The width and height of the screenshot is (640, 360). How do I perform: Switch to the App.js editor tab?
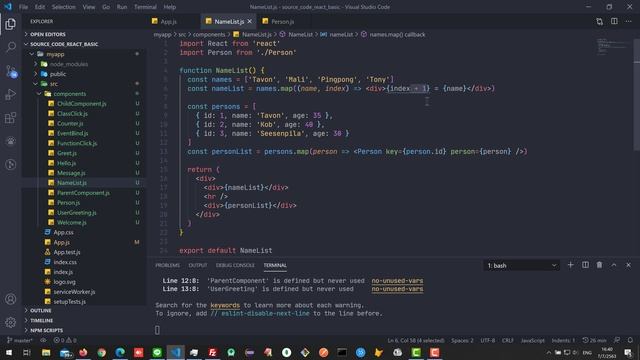pos(168,21)
